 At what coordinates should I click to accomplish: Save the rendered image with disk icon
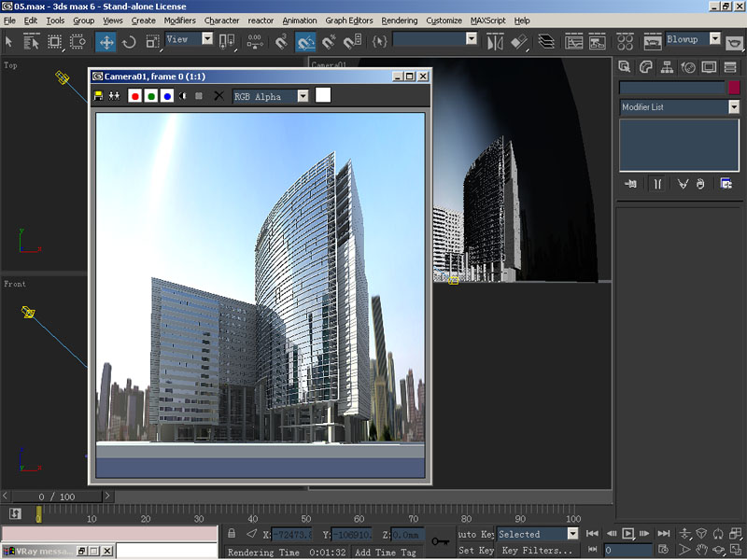99,96
